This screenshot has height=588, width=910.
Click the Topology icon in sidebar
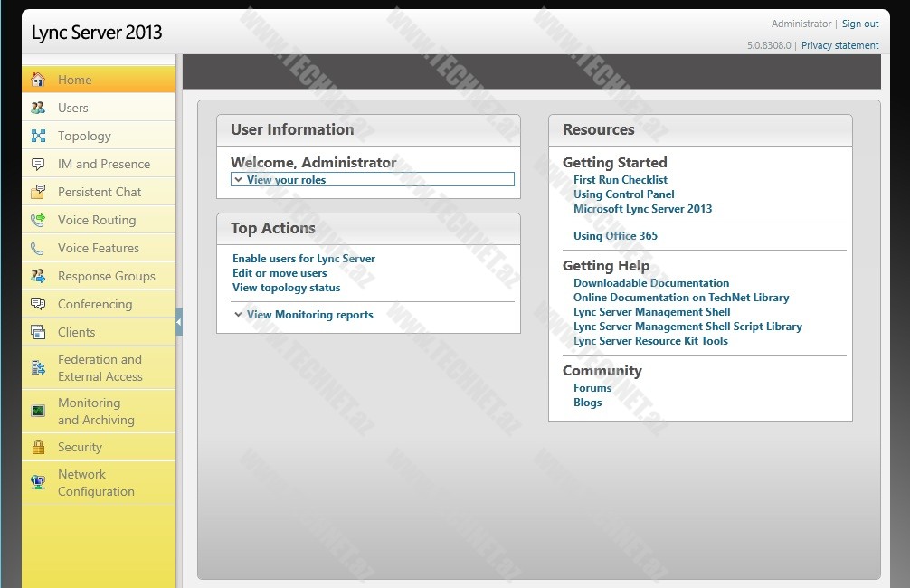[37, 136]
